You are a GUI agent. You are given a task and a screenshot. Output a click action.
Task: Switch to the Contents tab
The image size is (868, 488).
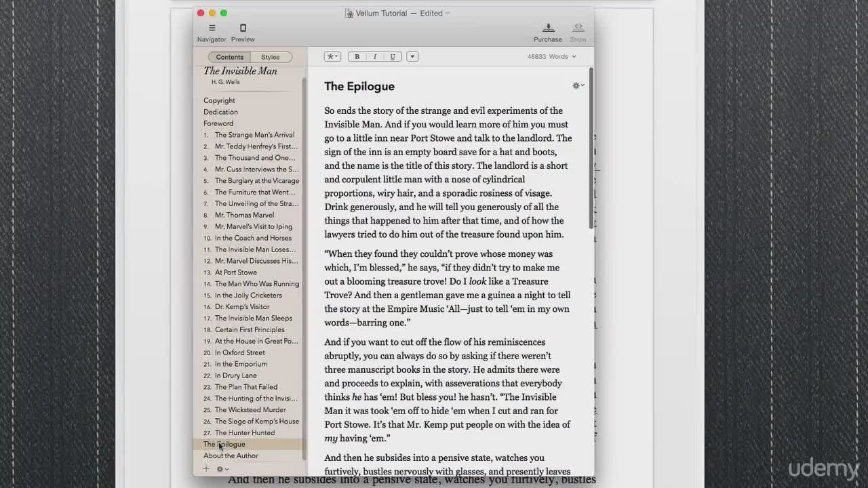[230, 57]
